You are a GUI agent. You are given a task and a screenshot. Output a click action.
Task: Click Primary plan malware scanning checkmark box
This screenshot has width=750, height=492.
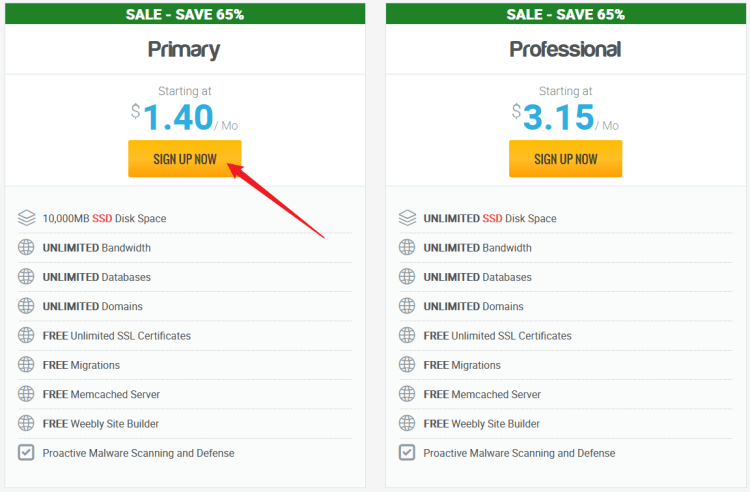tap(26, 452)
